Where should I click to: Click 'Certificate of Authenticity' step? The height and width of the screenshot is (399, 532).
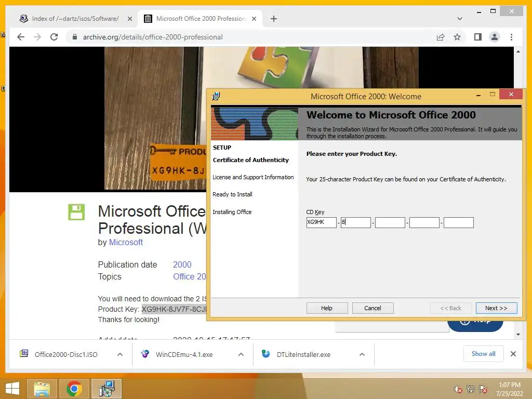tap(251, 160)
